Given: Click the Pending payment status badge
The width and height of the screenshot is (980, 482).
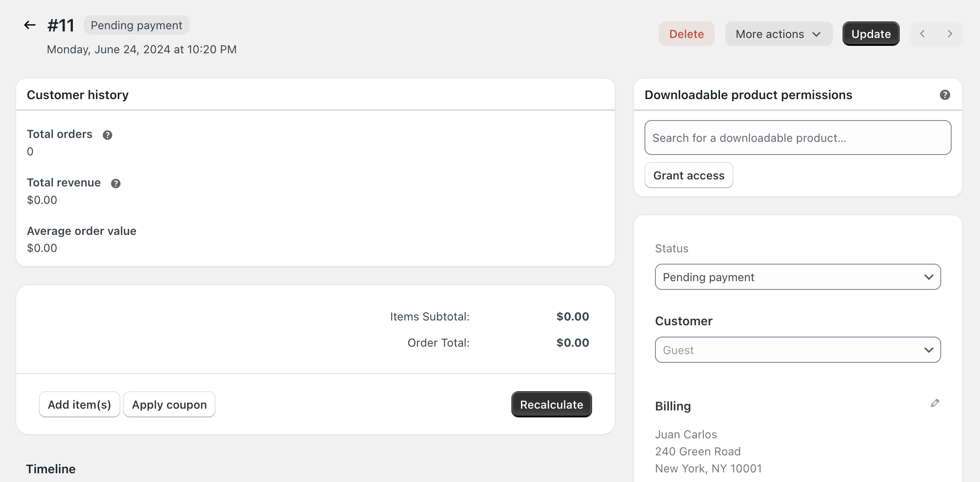Looking at the screenshot, I should click(136, 25).
